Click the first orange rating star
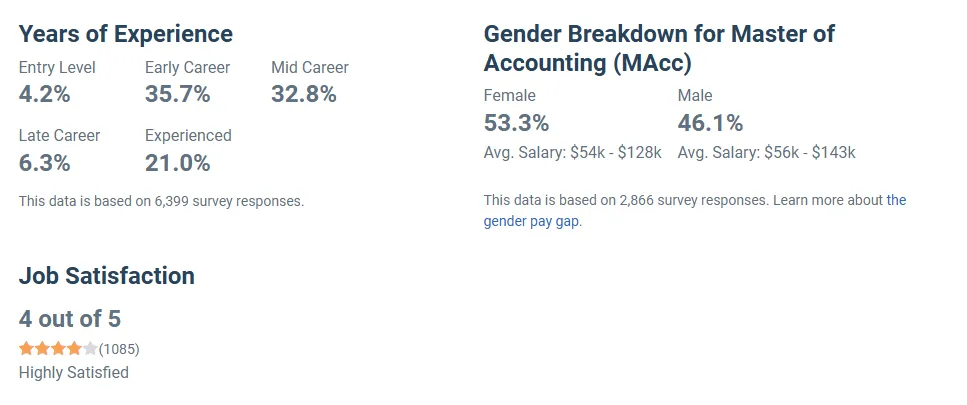Screen dimensions: 967x405 coord(27,349)
